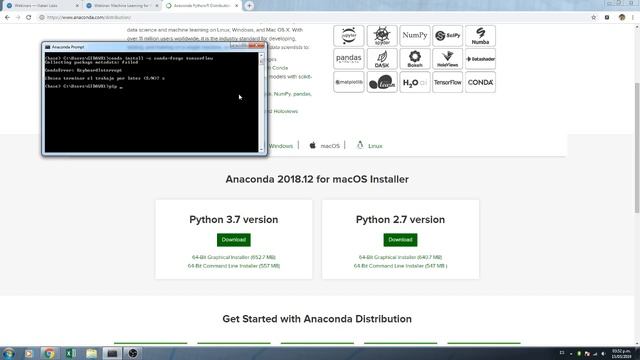Open 64-Bit Command Line Installer (557 MB) link

[234, 266]
